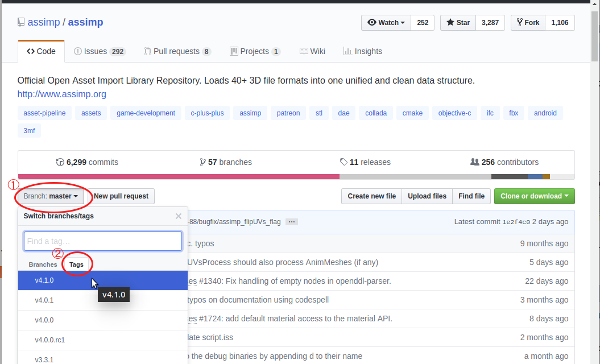
Task: Expand Clone or download menu
Action: pyautogui.click(x=534, y=196)
